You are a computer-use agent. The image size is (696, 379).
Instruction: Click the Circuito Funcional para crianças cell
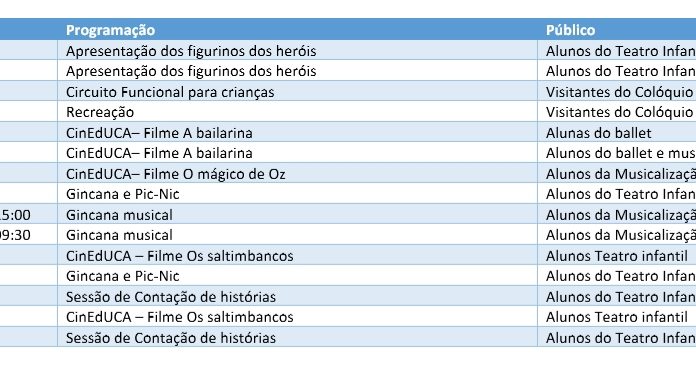[x=297, y=92]
